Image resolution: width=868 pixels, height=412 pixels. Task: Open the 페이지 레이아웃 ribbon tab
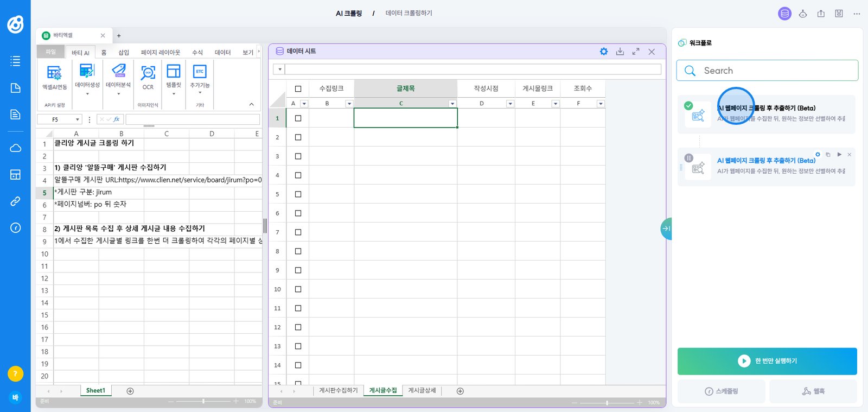pos(161,53)
